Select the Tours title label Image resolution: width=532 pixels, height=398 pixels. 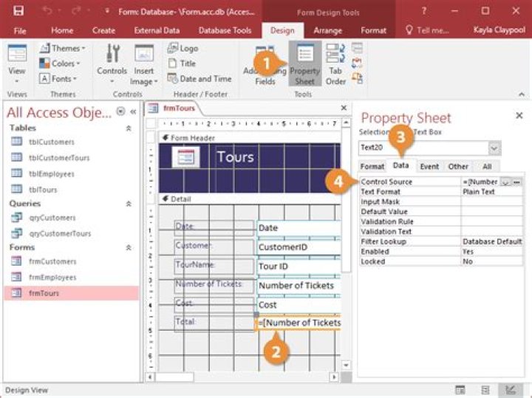coord(235,157)
